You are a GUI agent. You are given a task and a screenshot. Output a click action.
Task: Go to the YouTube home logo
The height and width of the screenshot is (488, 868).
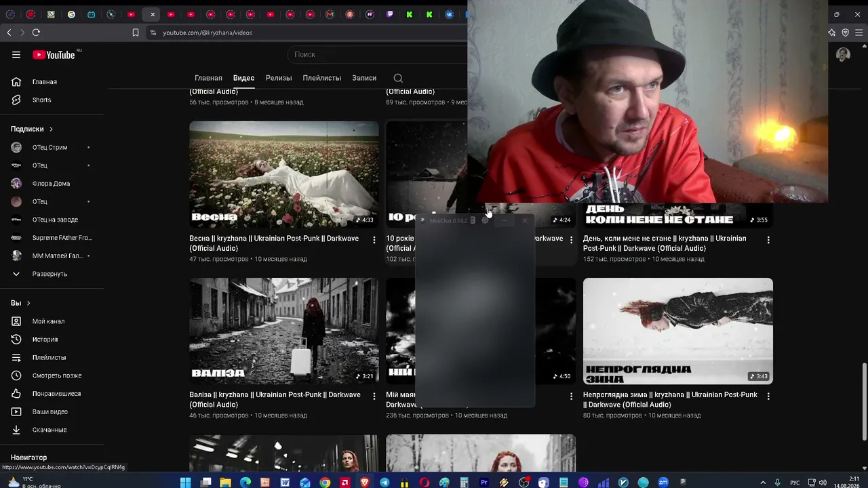tap(54, 55)
